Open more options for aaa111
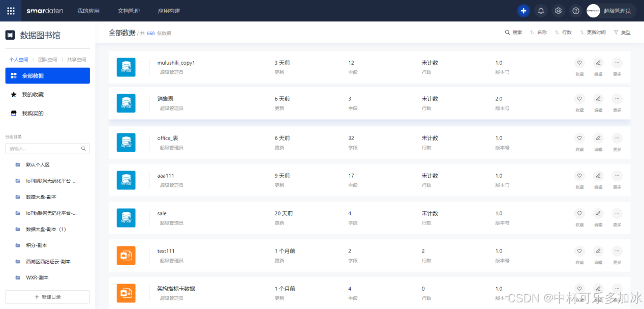Viewport: 644px width, 309px height. [x=617, y=176]
